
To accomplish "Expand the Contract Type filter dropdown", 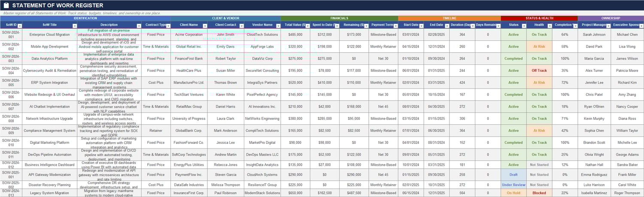I will pos(168,25).
